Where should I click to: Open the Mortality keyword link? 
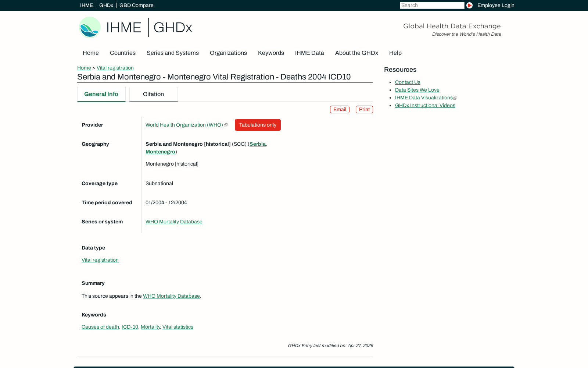(x=150, y=327)
